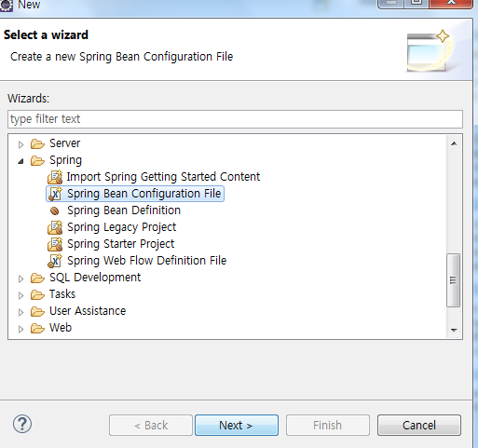Collapse the Spring tree node
Image resolution: width=478 pixels, height=448 pixels.
[20, 161]
